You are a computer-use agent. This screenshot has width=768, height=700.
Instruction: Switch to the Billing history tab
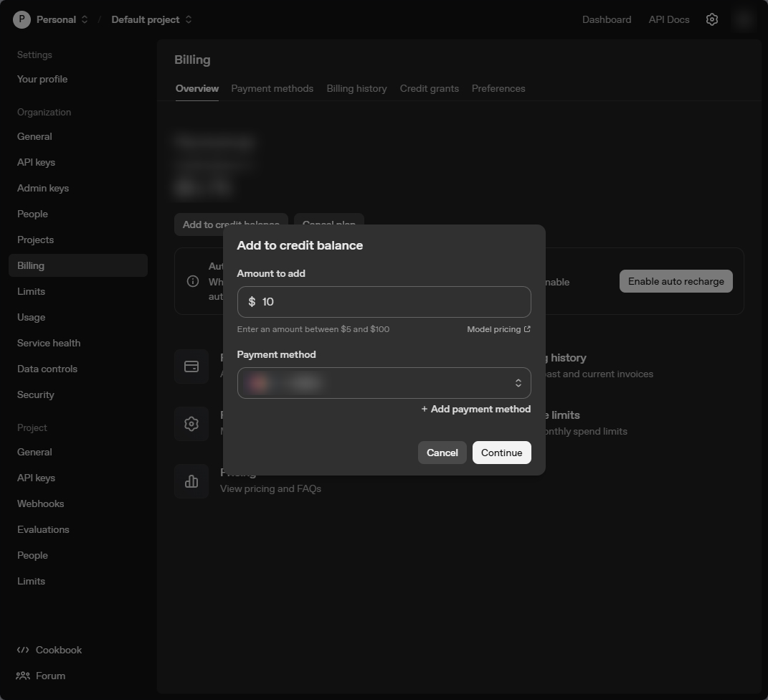click(356, 89)
